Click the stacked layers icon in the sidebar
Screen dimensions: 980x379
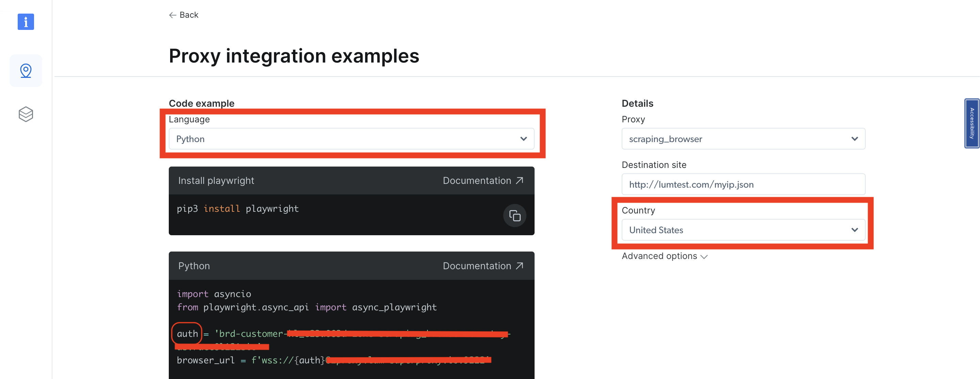click(25, 114)
